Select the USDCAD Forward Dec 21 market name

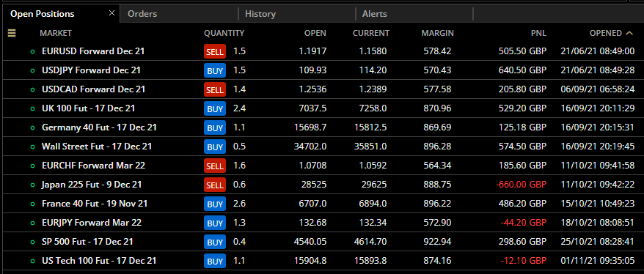pos(93,89)
